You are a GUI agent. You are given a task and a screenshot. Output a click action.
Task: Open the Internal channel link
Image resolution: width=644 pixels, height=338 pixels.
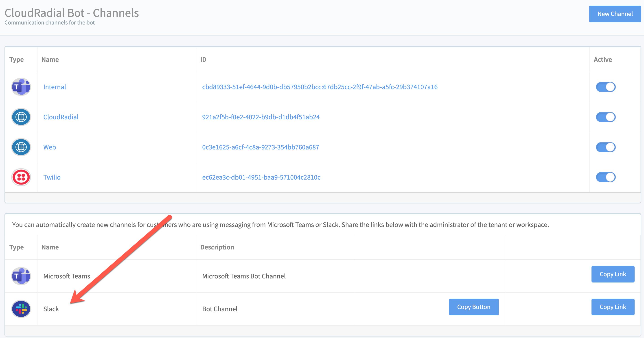click(55, 87)
